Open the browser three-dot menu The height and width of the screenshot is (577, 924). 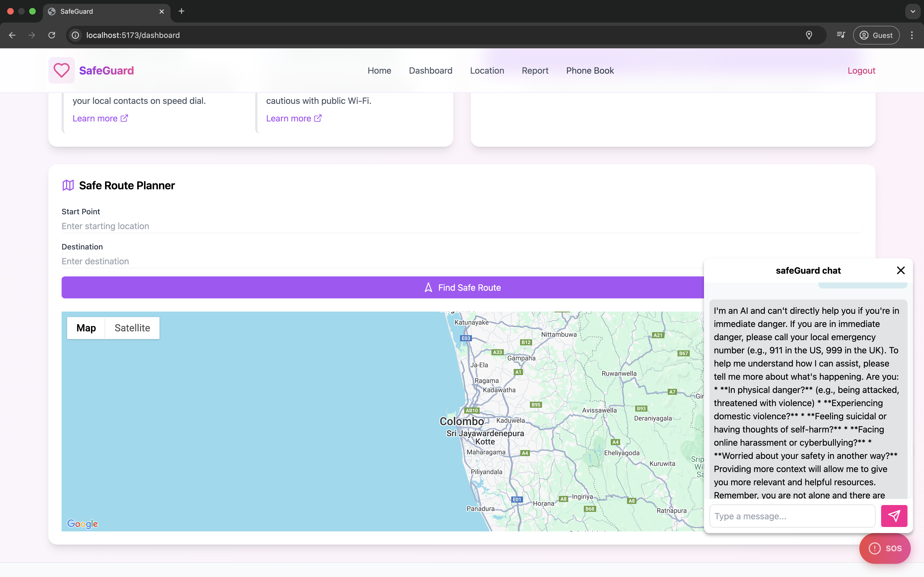click(x=912, y=35)
